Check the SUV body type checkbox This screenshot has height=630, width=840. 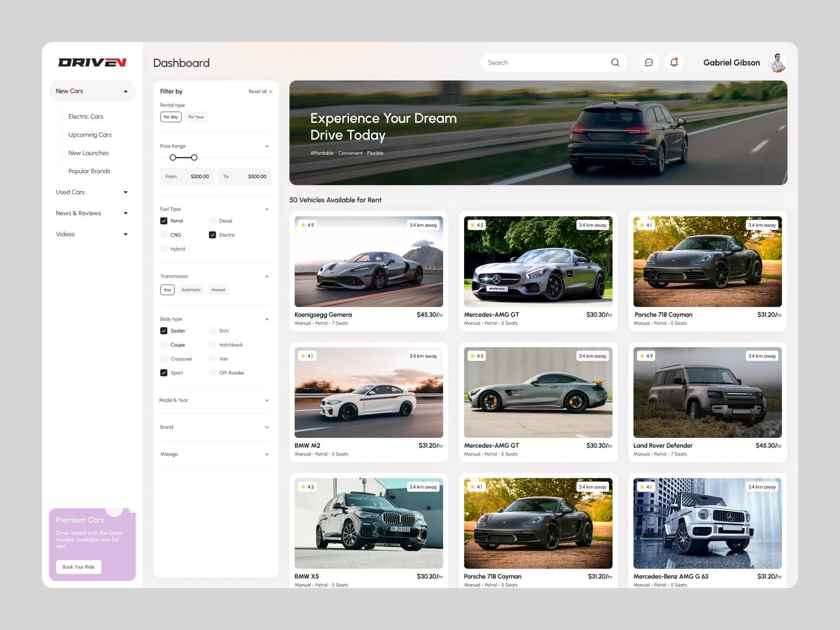212,331
